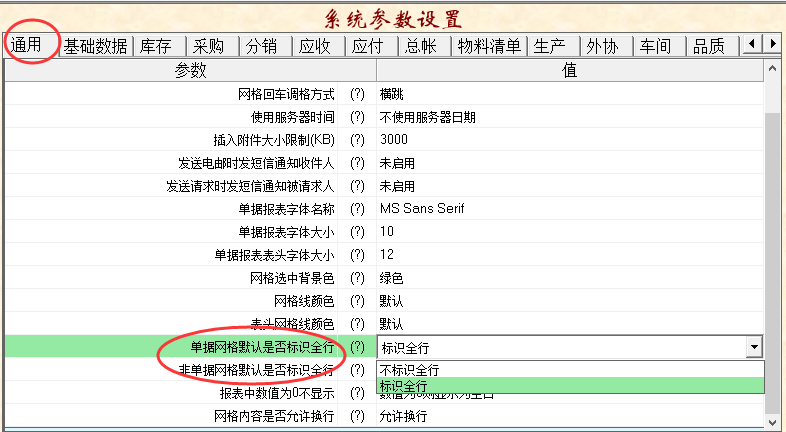Click the 值 column header
This screenshot has height=432, width=786.
point(570,70)
